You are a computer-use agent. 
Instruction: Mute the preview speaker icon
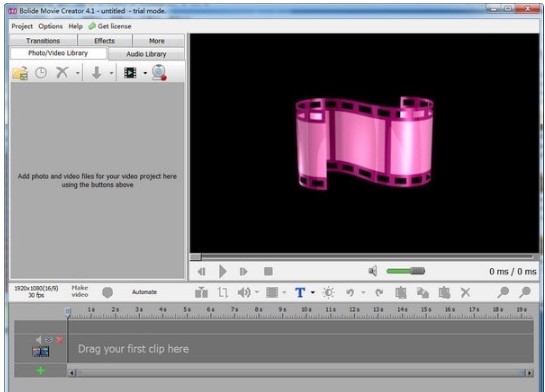[373, 271]
